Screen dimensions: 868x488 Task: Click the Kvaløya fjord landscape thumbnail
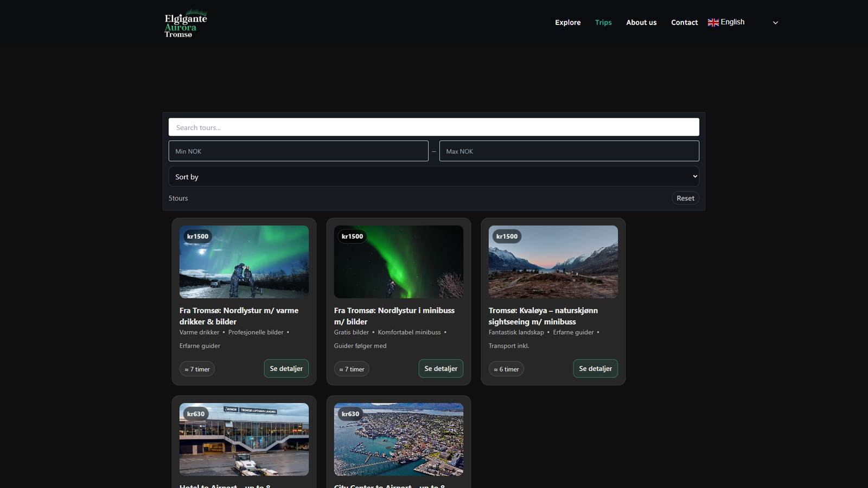pos(553,262)
